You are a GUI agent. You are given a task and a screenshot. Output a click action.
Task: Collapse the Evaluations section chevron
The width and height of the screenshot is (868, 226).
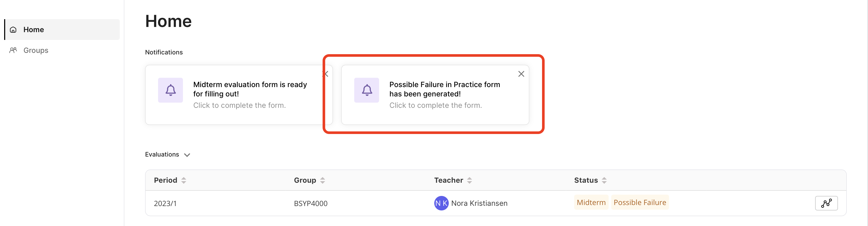point(187,155)
